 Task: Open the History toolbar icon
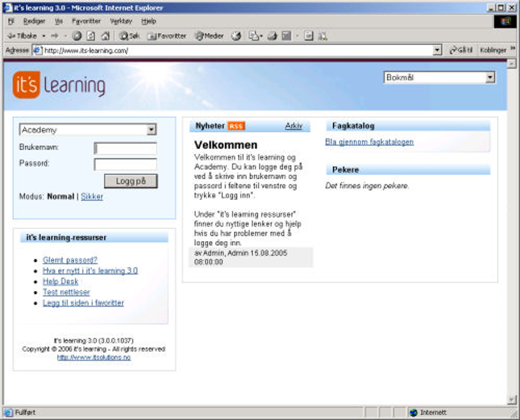pyautogui.click(x=236, y=36)
